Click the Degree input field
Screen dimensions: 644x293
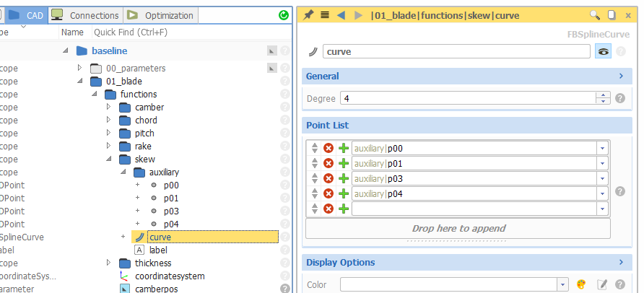point(469,98)
